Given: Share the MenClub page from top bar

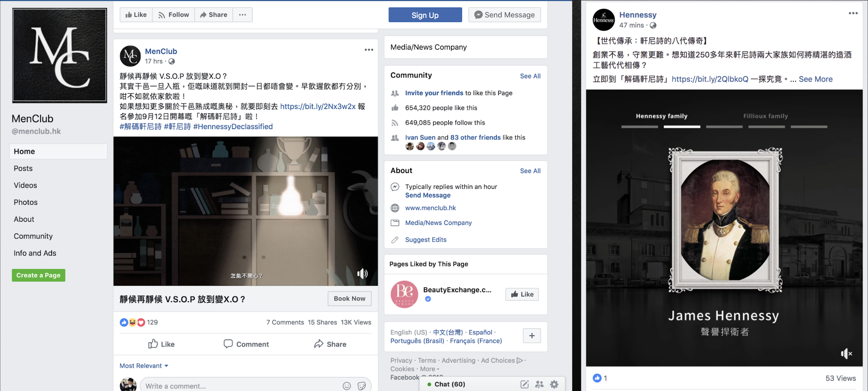Looking at the screenshot, I should click(214, 15).
